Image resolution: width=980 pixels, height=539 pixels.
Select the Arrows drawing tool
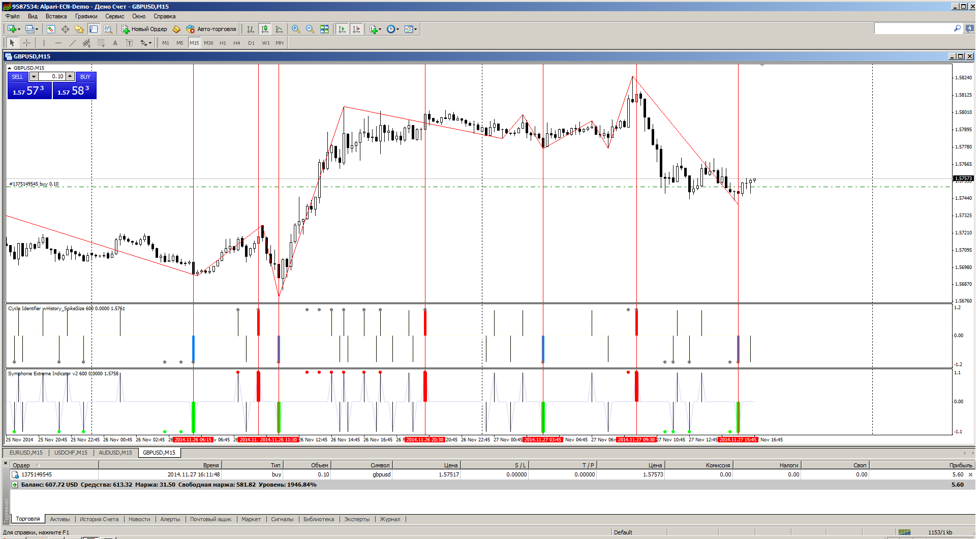tap(143, 43)
